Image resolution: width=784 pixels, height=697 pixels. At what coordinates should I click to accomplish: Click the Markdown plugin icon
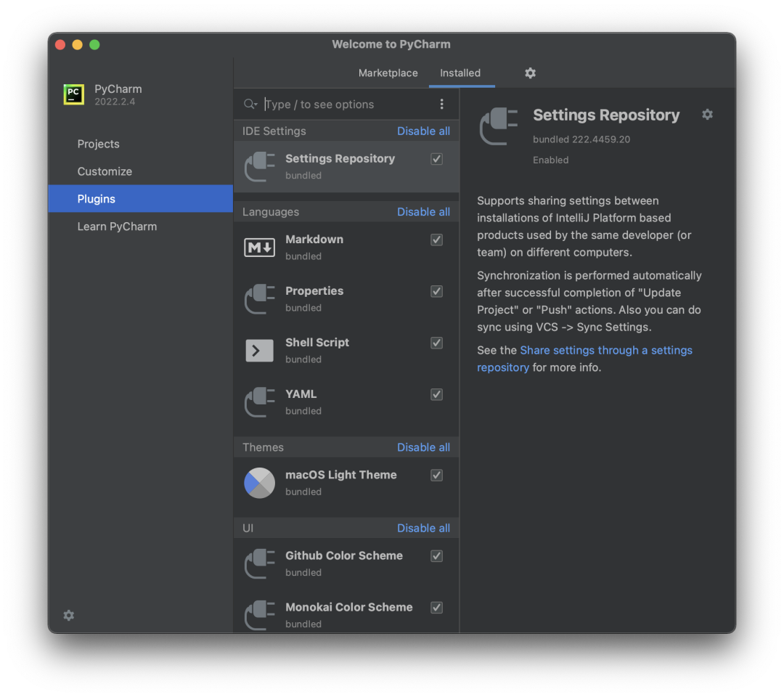(259, 248)
